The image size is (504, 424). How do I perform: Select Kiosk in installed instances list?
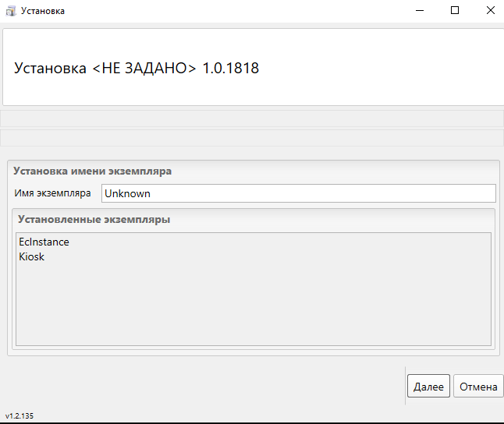[31, 256]
